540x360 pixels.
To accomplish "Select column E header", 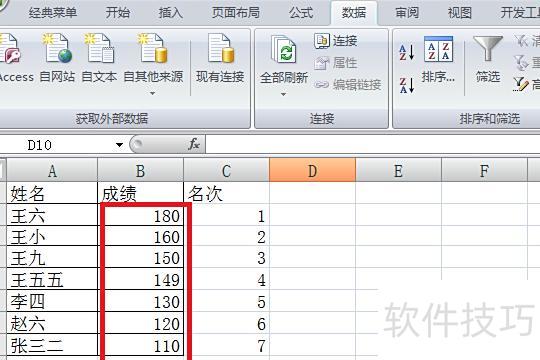I will pyautogui.click(x=398, y=170).
